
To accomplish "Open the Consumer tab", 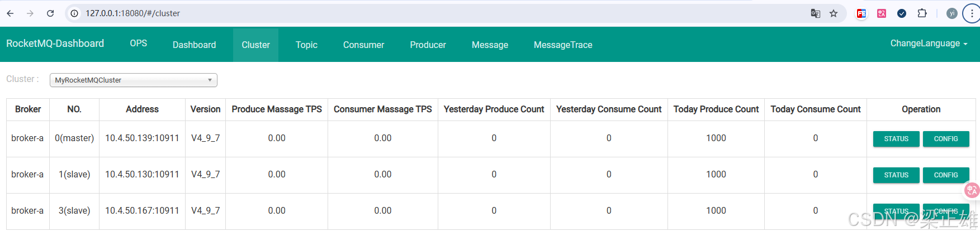I will click(363, 45).
